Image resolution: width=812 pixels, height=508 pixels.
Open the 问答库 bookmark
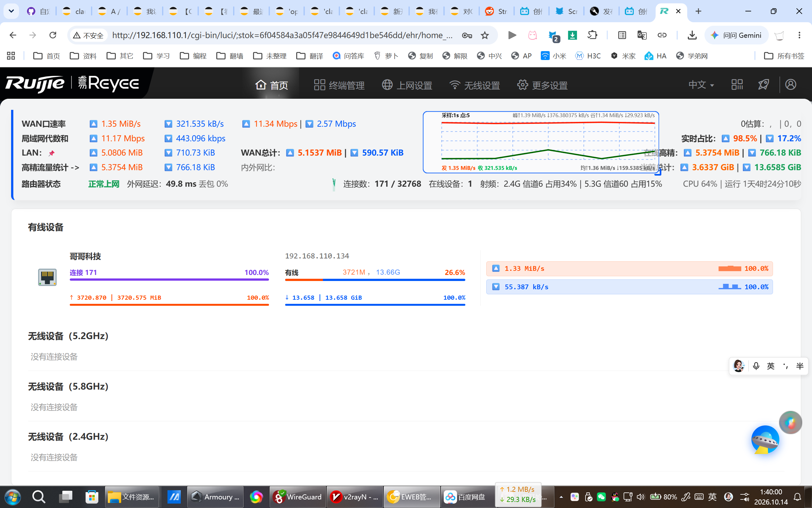[x=348, y=56]
